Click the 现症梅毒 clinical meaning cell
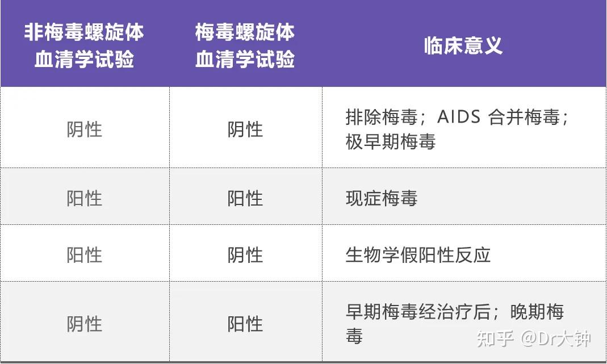607x364 pixels. (382, 198)
